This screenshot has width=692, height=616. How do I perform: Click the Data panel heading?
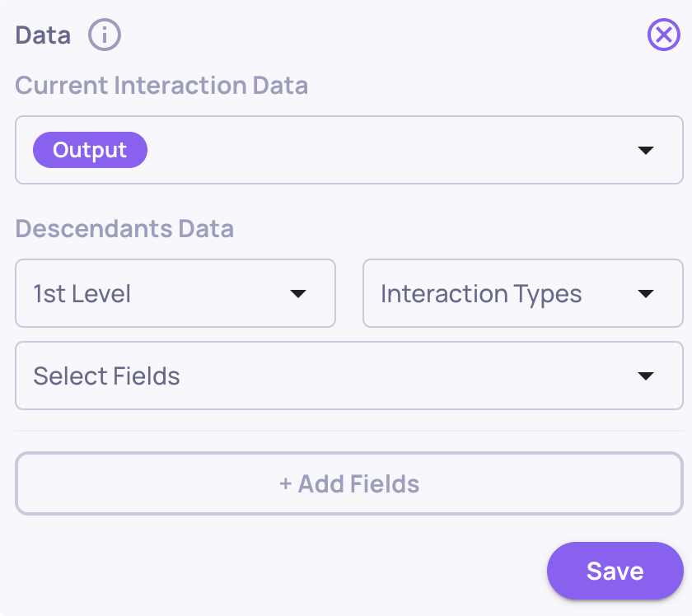(x=43, y=35)
